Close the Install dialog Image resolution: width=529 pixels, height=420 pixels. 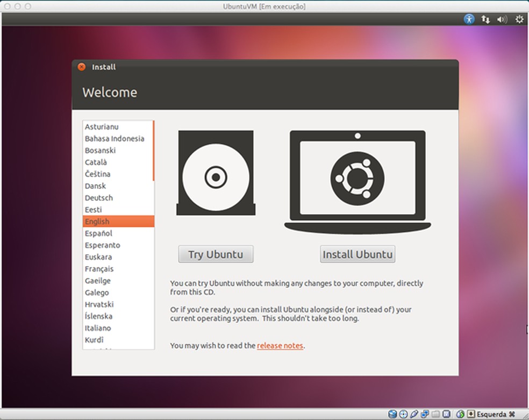(81, 67)
